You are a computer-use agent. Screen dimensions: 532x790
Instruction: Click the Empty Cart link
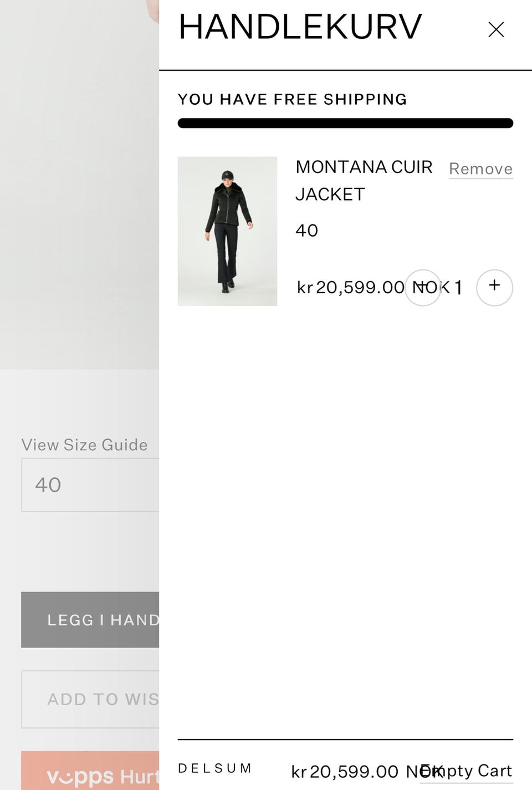point(466,771)
